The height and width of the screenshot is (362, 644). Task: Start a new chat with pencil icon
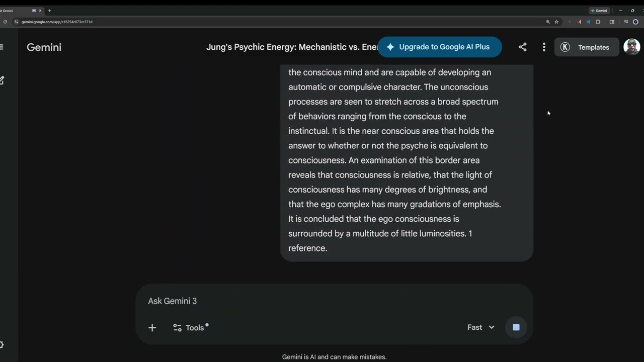(2, 80)
